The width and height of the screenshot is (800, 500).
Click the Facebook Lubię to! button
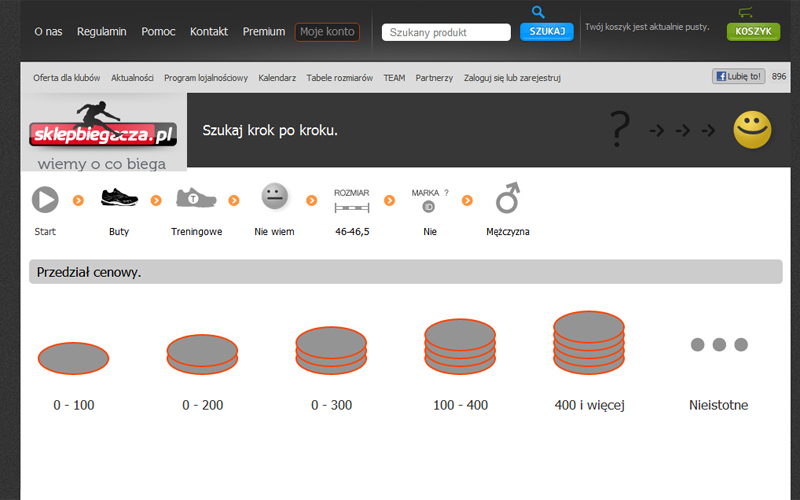tap(738, 77)
